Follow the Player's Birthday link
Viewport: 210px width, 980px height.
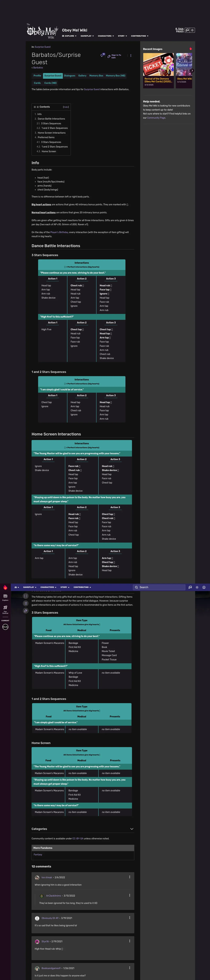59,232
